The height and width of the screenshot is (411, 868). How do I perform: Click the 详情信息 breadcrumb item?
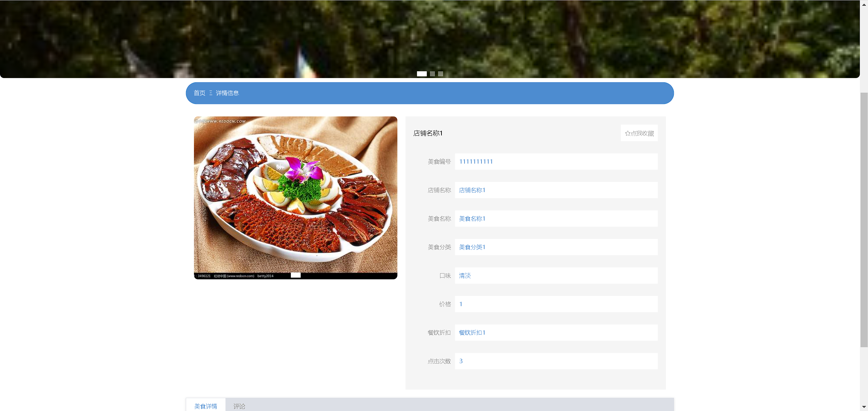[227, 93]
